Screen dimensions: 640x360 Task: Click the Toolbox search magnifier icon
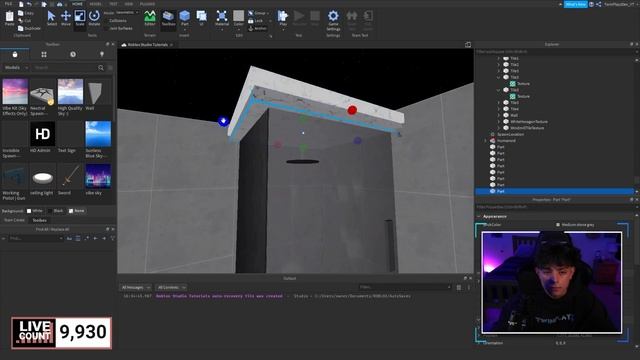(x=101, y=68)
